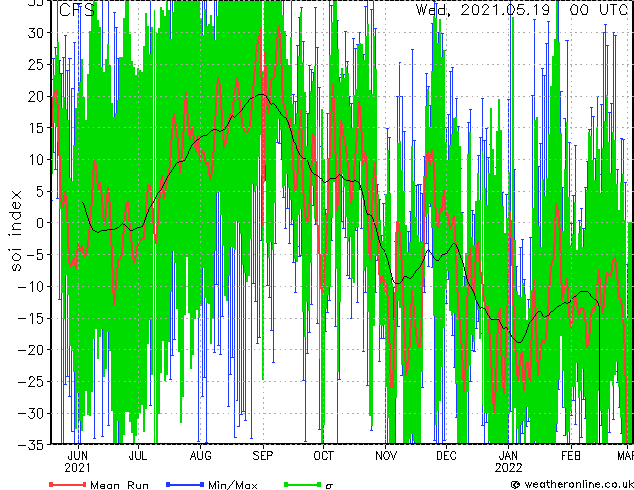Click the NOV x-axis label

point(386,456)
